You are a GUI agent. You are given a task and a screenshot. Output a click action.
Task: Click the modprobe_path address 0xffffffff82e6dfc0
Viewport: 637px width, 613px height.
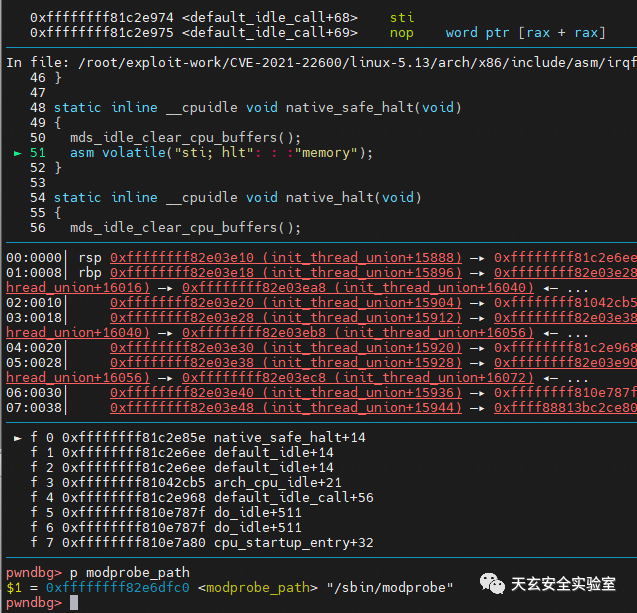[x=118, y=588]
